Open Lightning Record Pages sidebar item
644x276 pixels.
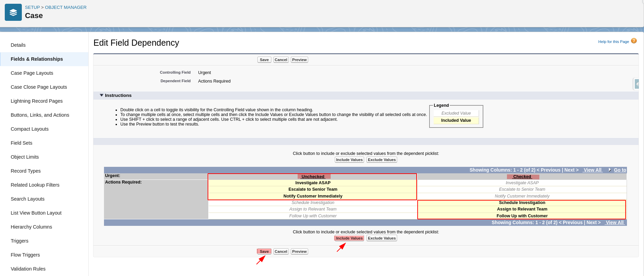click(x=37, y=101)
